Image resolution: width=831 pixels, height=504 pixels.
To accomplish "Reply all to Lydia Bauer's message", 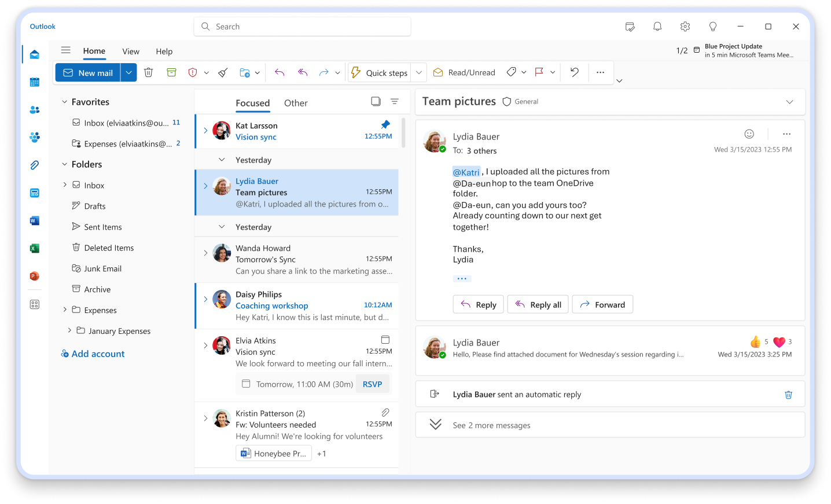I will (538, 304).
